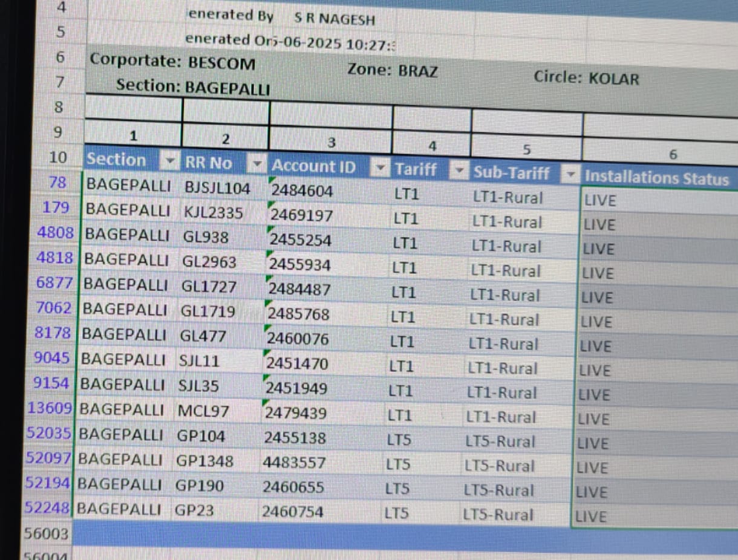
Task: Click RR No cell BJSJL104
Action: coord(217,189)
